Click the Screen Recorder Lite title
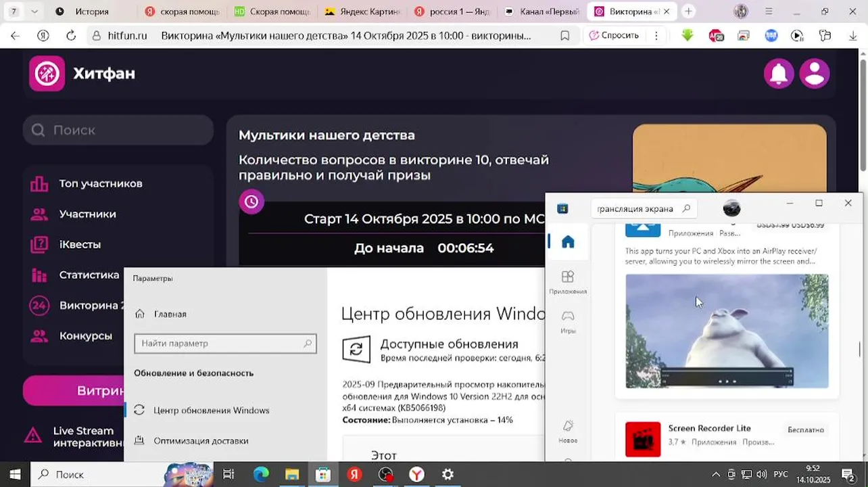 pos(709,428)
